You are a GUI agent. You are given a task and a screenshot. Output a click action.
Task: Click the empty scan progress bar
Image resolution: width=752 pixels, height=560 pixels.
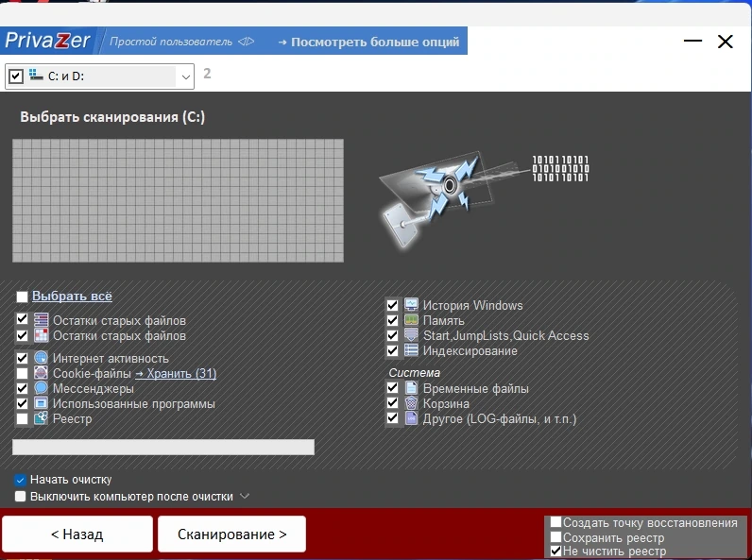point(163,447)
